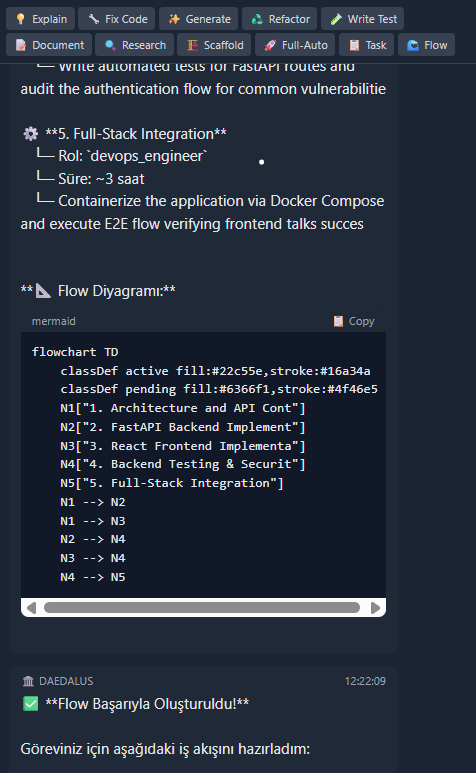Viewport: 476px width, 773px height.
Task: Choose the Write Test tube action
Action: click(363, 19)
